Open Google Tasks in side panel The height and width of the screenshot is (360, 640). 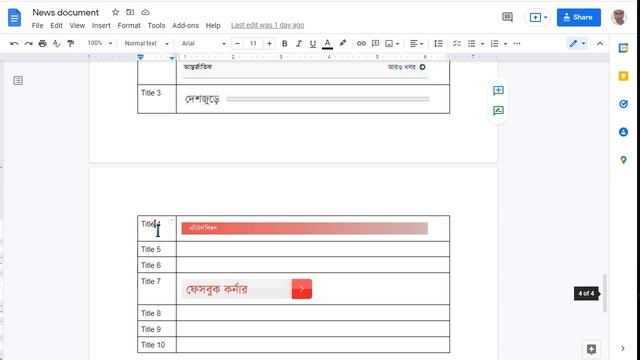tap(623, 104)
